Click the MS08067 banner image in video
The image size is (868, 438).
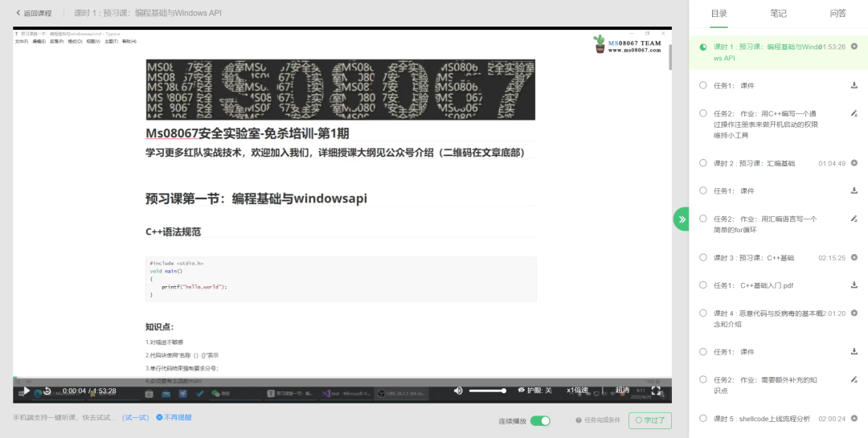tap(341, 90)
